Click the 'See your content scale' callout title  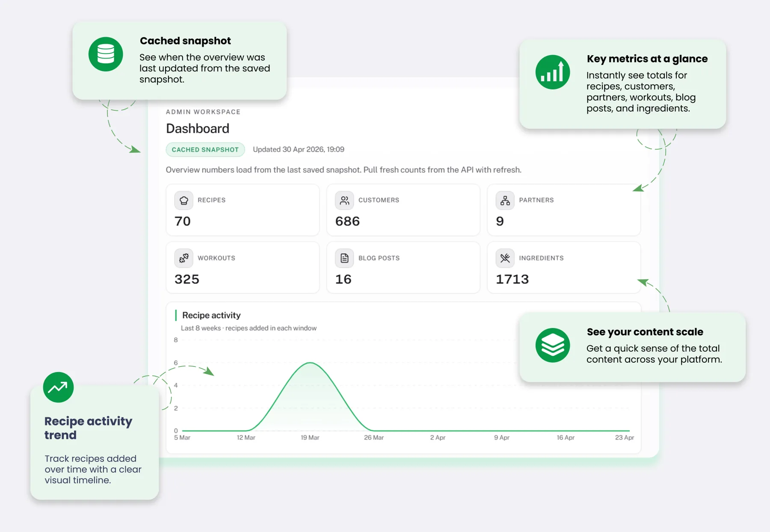tap(645, 332)
